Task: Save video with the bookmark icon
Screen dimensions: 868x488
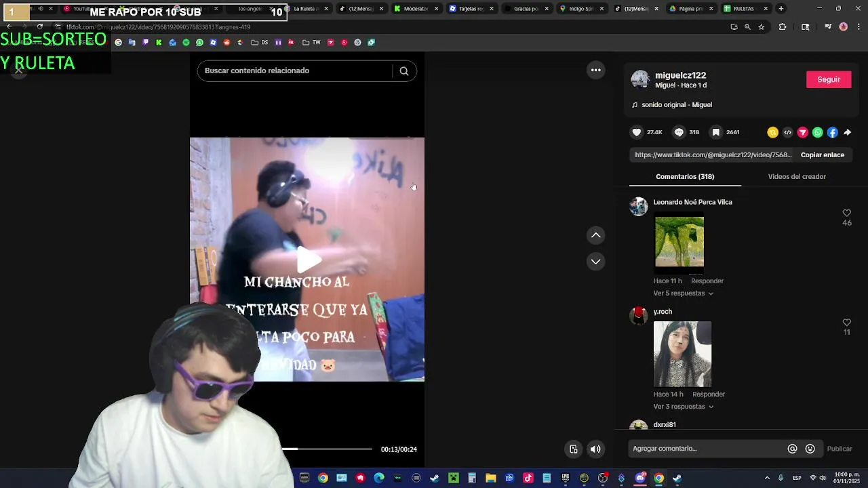Action: 715,132
